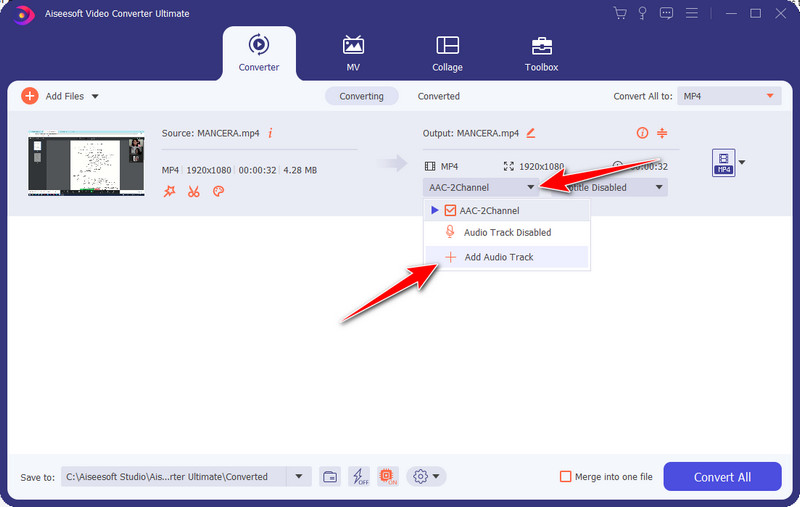Click the color palette enhance icon
The image size is (800, 507).
(218, 192)
